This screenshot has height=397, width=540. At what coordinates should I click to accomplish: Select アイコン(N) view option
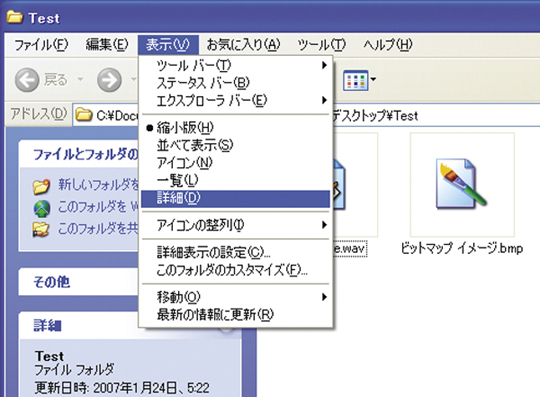tap(235, 163)
